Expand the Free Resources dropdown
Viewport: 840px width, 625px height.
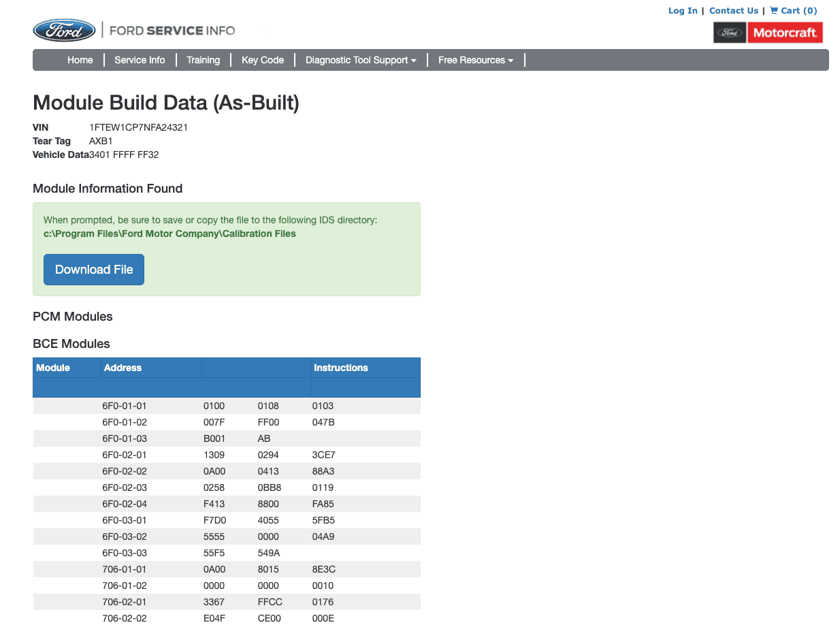click(x=476, y=60)
